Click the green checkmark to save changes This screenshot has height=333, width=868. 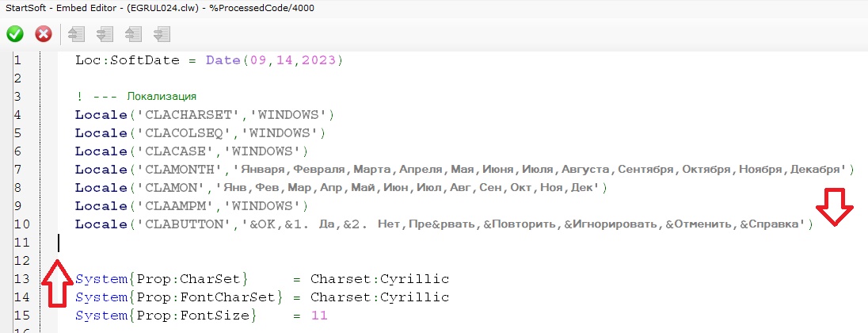(15, 34)
